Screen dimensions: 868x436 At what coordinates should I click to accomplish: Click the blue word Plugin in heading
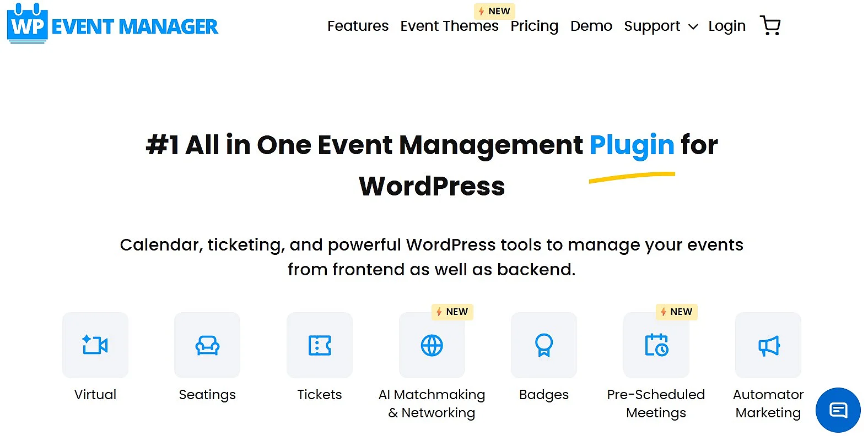click(632, 145)
